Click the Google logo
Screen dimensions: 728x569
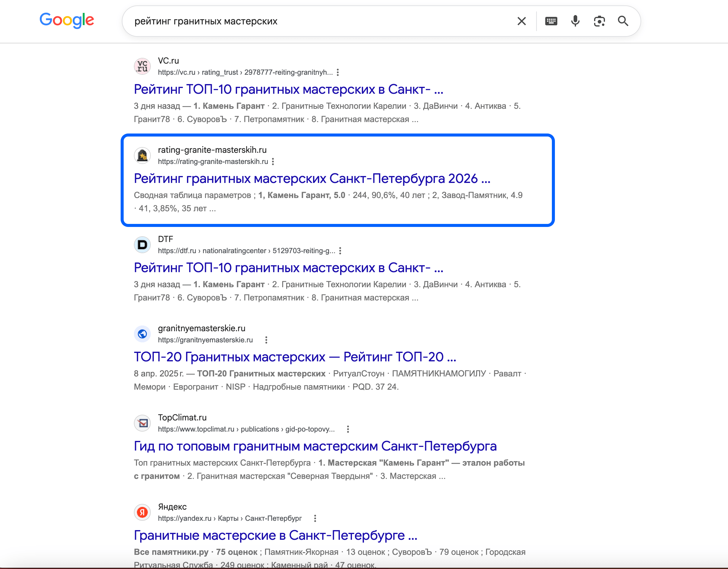(x=67, y=20)
